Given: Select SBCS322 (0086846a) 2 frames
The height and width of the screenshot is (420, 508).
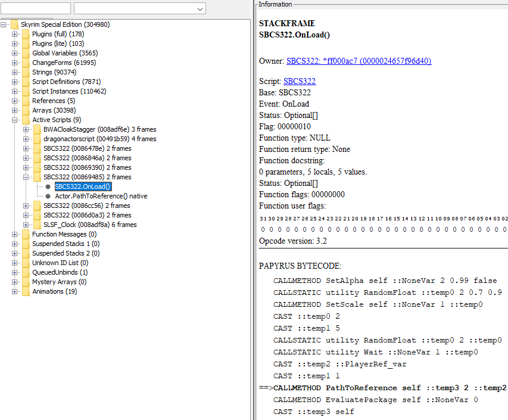Looking at the screenshot, I should click(88, 158).
